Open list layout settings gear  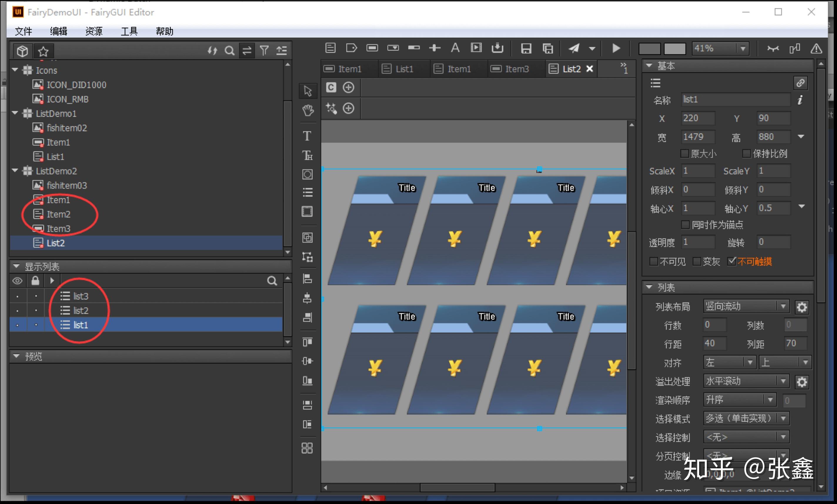tap(802, 307)
